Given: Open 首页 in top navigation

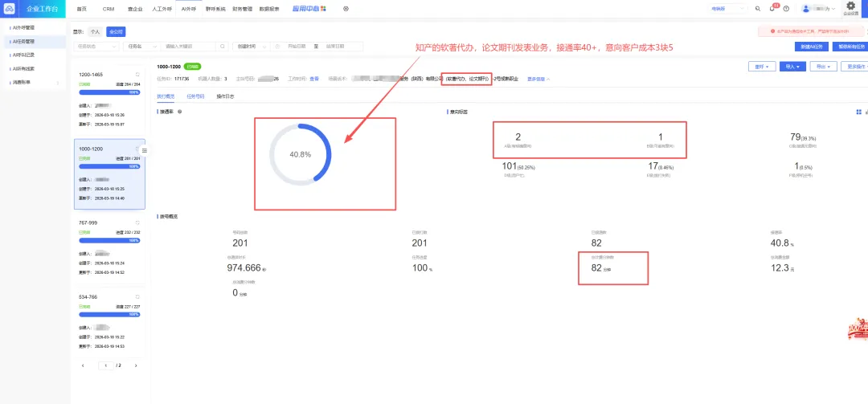Looking at the screenshot, I should (81, 9).
